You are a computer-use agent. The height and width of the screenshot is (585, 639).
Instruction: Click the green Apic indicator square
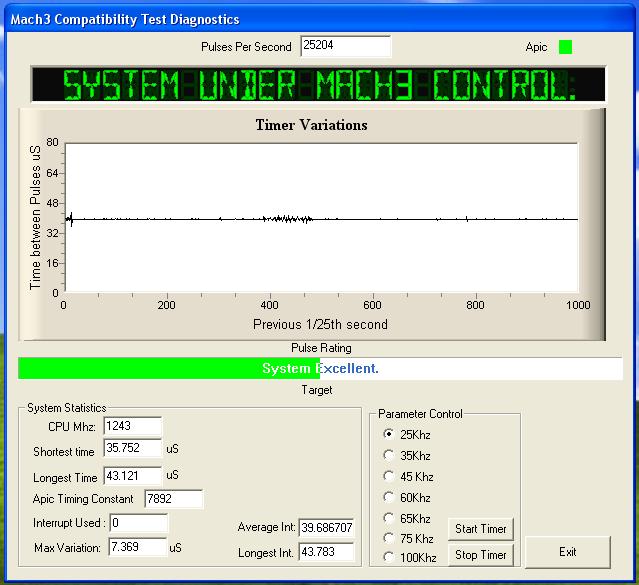click(x=565, y=47)
